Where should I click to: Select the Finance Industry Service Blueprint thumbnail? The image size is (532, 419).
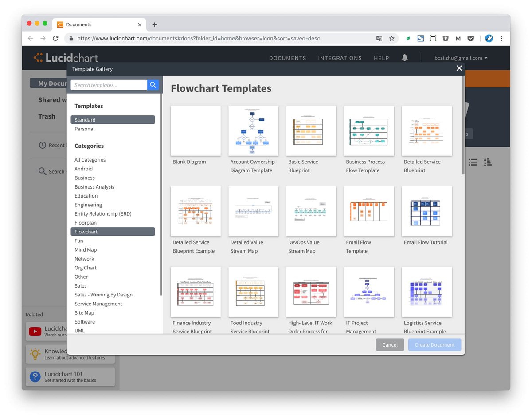(x=196, y=292)
